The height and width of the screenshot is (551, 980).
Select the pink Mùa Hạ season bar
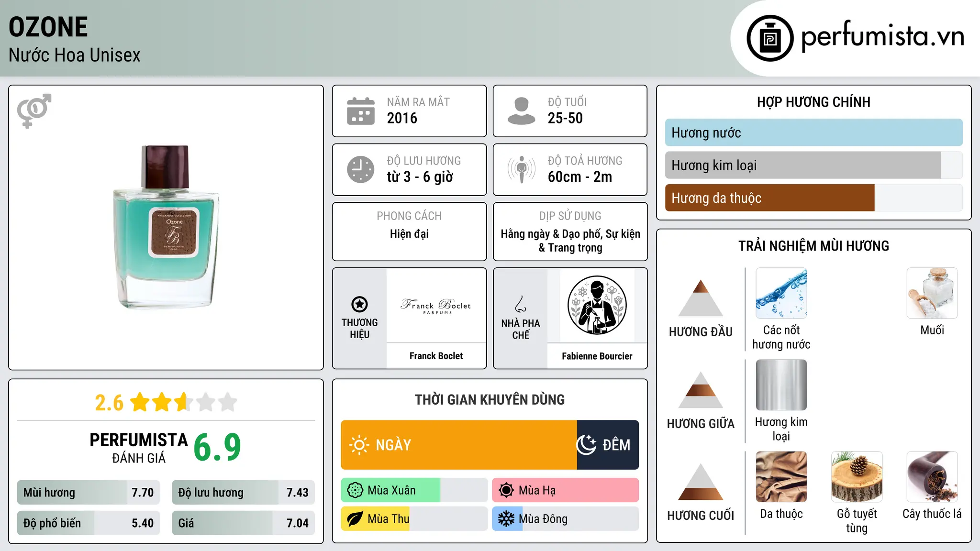[566, 490]
